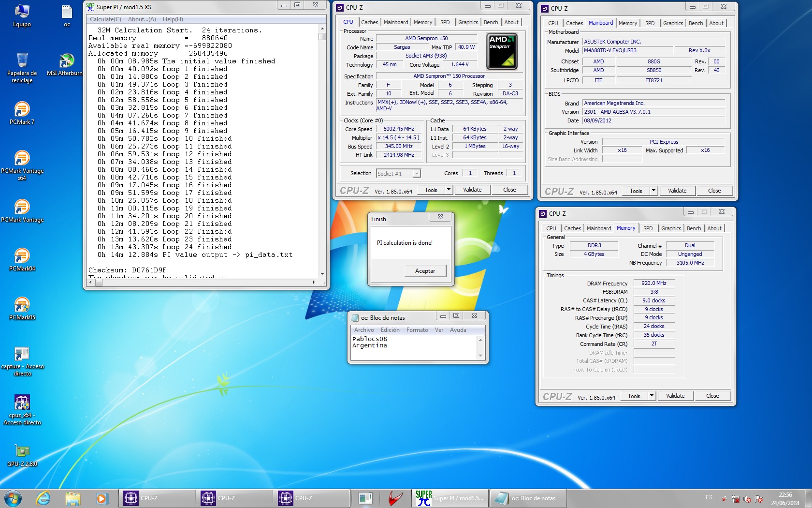Click the MSI Afterburner taskbar icon
Screen dimensions: 812x508
click(x=395, y=498)
